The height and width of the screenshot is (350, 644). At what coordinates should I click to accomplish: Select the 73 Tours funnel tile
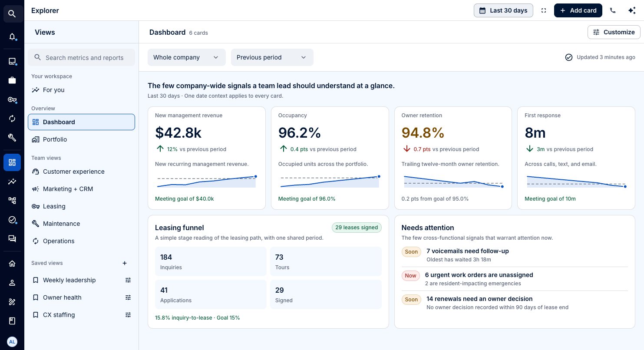click(x=326, y=261)
